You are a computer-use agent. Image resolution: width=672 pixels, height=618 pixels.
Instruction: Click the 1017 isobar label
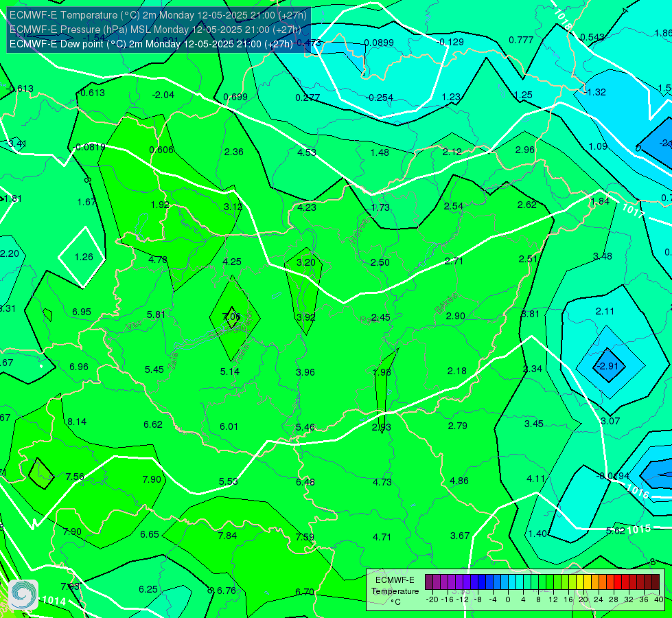tap(633, 211)
